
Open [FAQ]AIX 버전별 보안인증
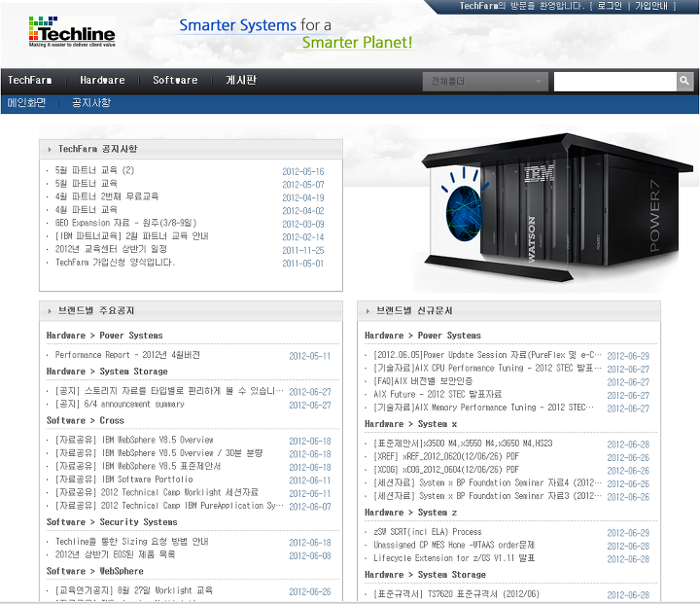[423, 381]
